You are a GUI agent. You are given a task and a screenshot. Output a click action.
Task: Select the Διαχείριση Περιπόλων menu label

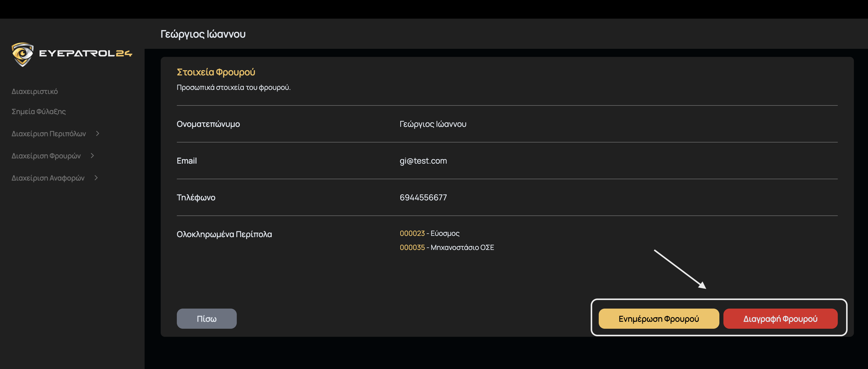[49, 134]
